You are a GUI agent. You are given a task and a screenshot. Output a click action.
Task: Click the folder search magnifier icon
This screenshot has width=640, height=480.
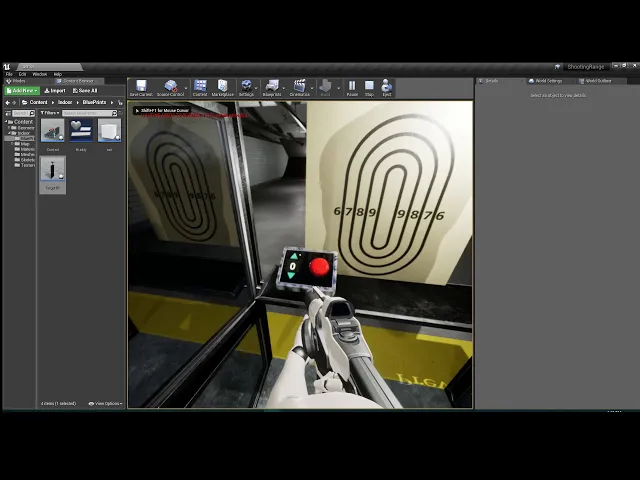pos(32,113)
